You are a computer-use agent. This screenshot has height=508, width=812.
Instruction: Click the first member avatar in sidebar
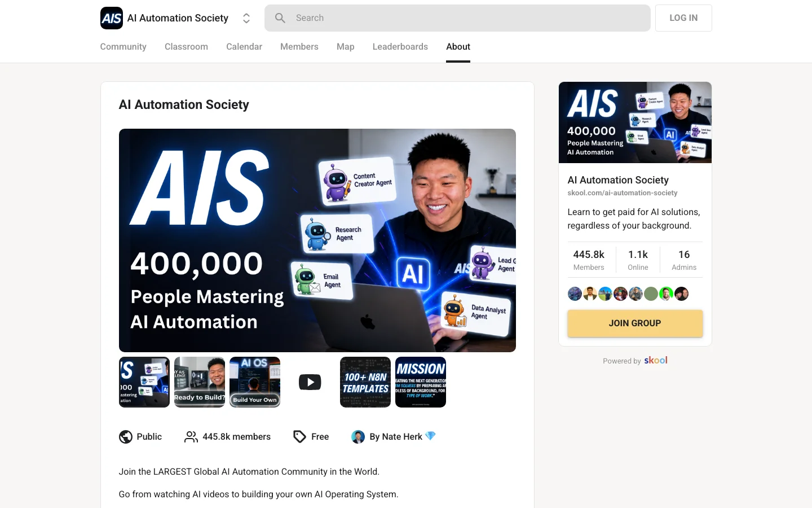click(x=575, y=294)
